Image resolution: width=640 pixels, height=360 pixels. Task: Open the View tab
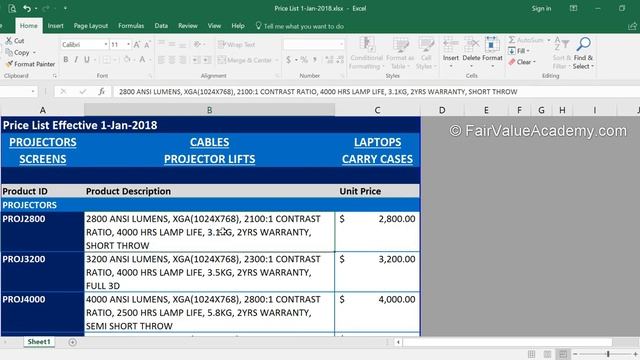[214, 26]
